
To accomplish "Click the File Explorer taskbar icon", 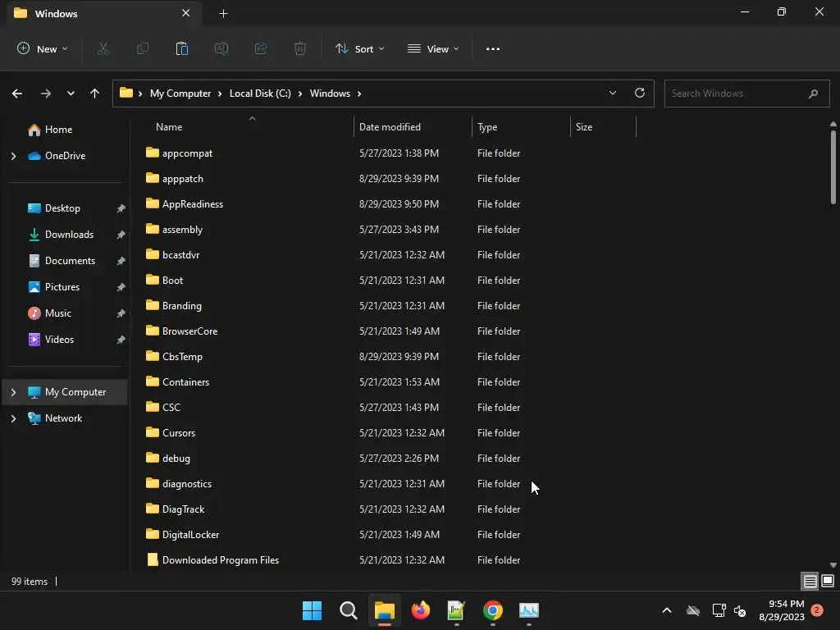I will coord(385,610).
